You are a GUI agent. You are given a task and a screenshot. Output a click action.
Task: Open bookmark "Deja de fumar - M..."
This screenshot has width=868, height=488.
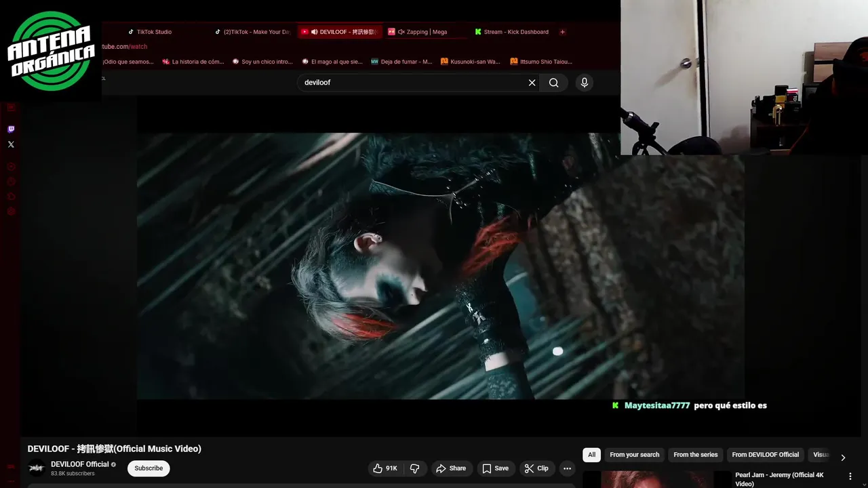tap(401, 62)
